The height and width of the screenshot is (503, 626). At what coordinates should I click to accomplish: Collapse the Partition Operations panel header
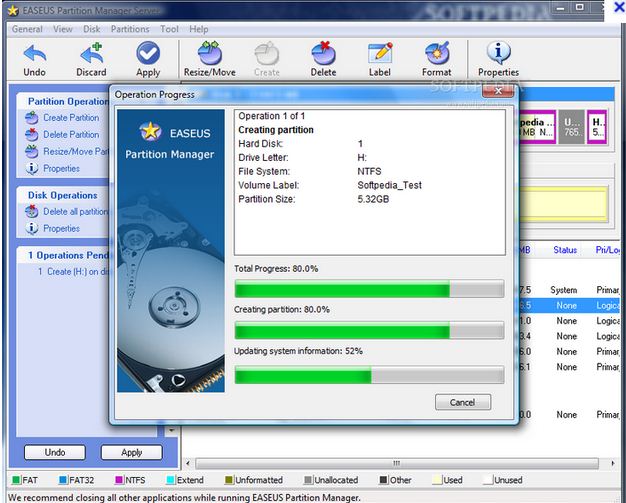(67, 101)
